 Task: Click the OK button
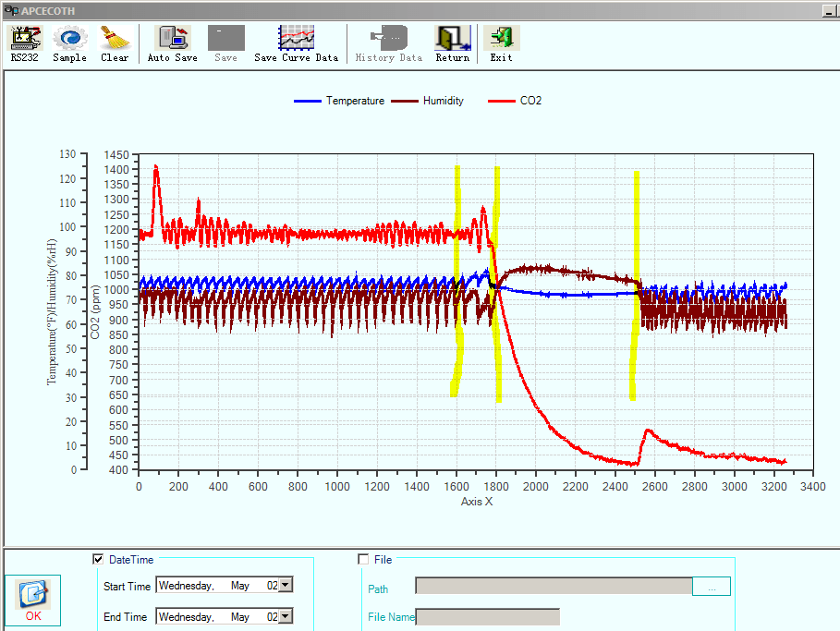pos(33,600)
